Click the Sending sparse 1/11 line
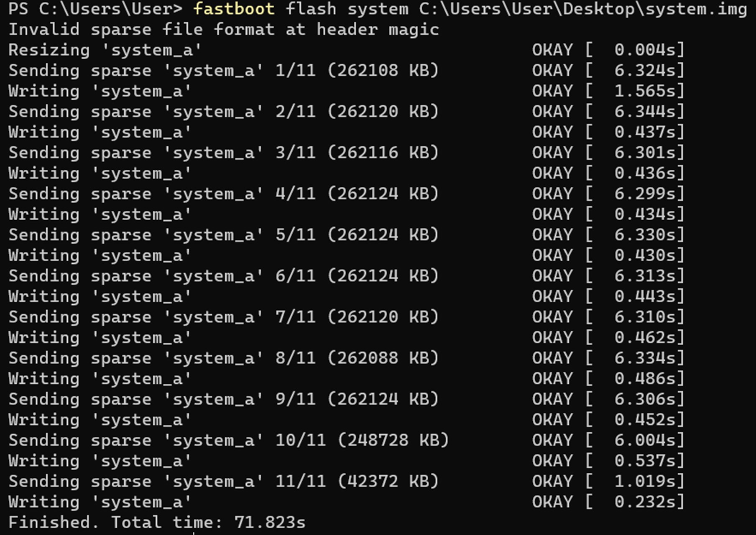The width and height of the screenshot is (756, 535). tap(224, 70)
